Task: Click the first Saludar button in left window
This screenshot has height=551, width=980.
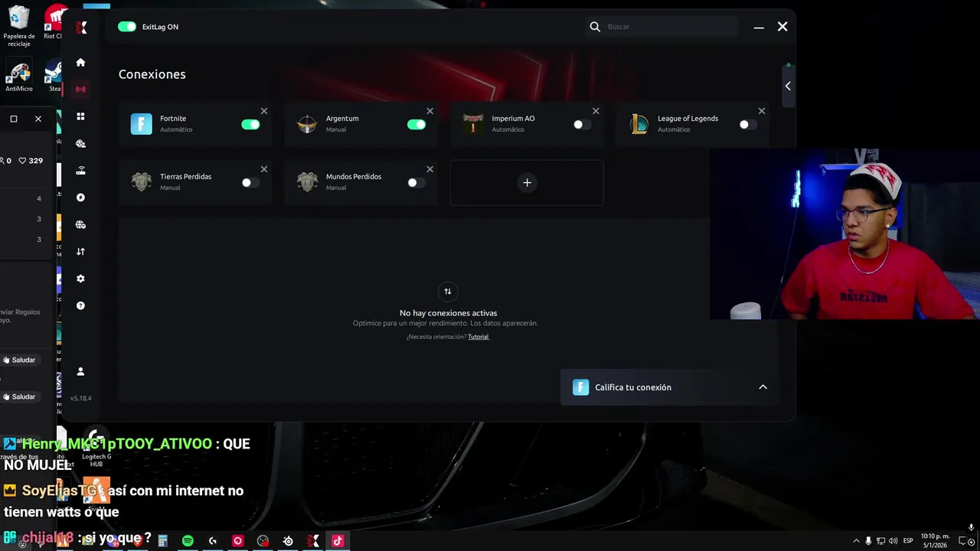Action: [x=19, y=360]
